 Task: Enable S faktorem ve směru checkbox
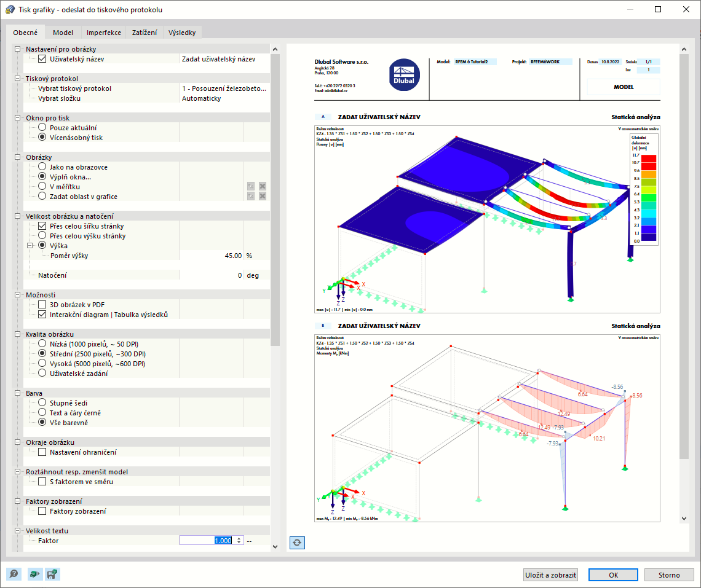coord(42,481)
